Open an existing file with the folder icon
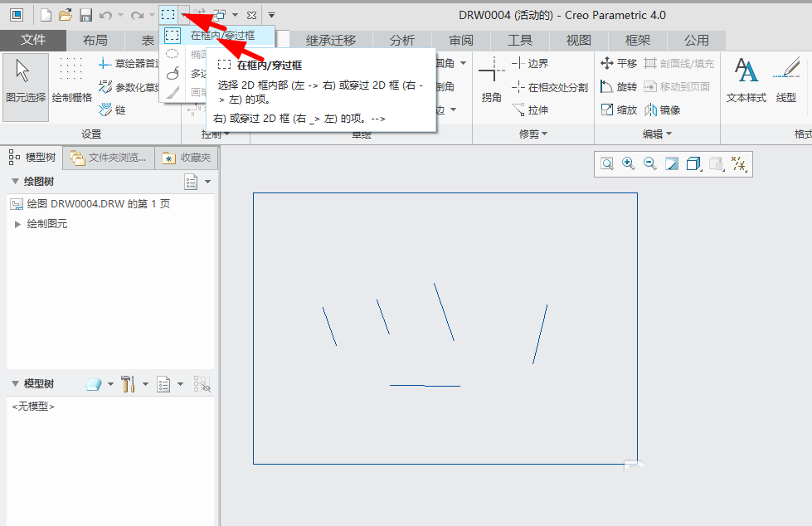The height and width of the screenshot is (526, 812). click(x=66, y=15)
